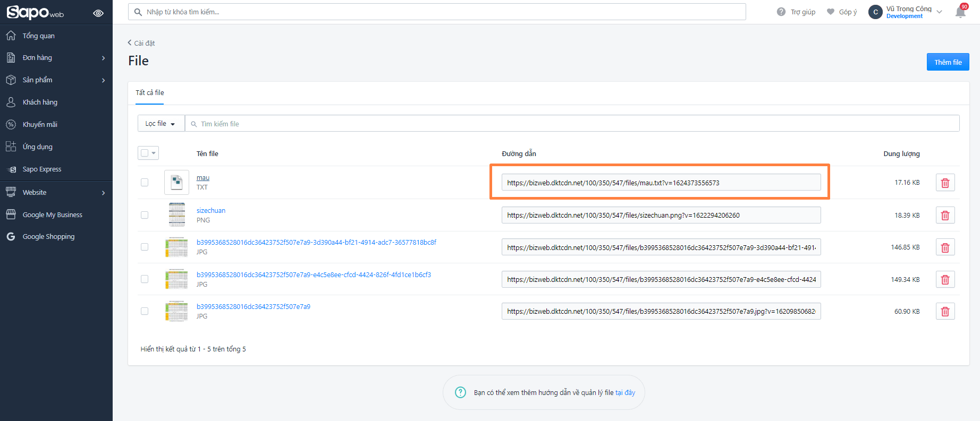Select URL field of the 149.34 KB file
This screenshot has width=980, height=421.
pyautogui.click(x=661, y=279)
